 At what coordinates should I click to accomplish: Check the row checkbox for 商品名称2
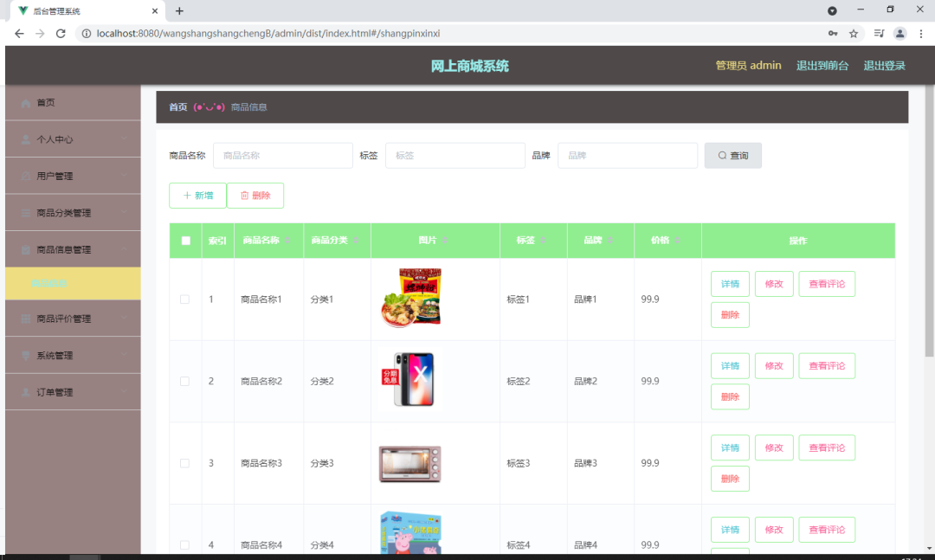pos(185,381)
